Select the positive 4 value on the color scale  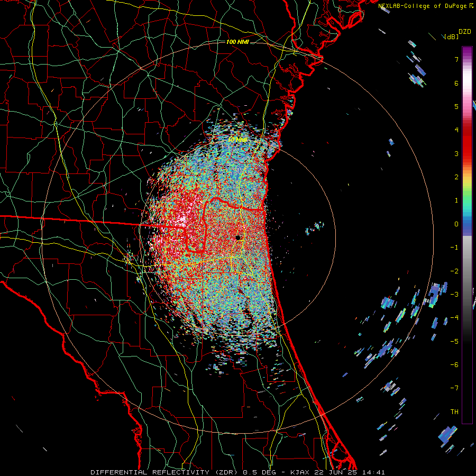[456, 130]
